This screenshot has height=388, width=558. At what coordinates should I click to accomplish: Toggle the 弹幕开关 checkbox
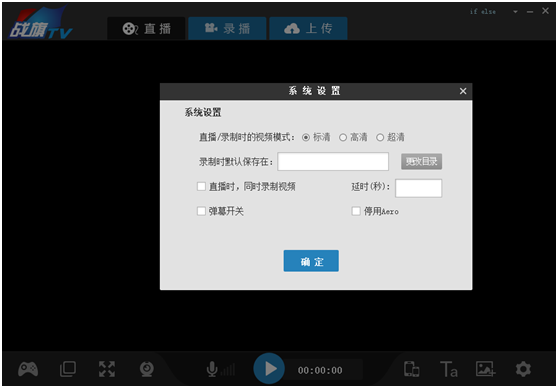[x=201, y=211]
